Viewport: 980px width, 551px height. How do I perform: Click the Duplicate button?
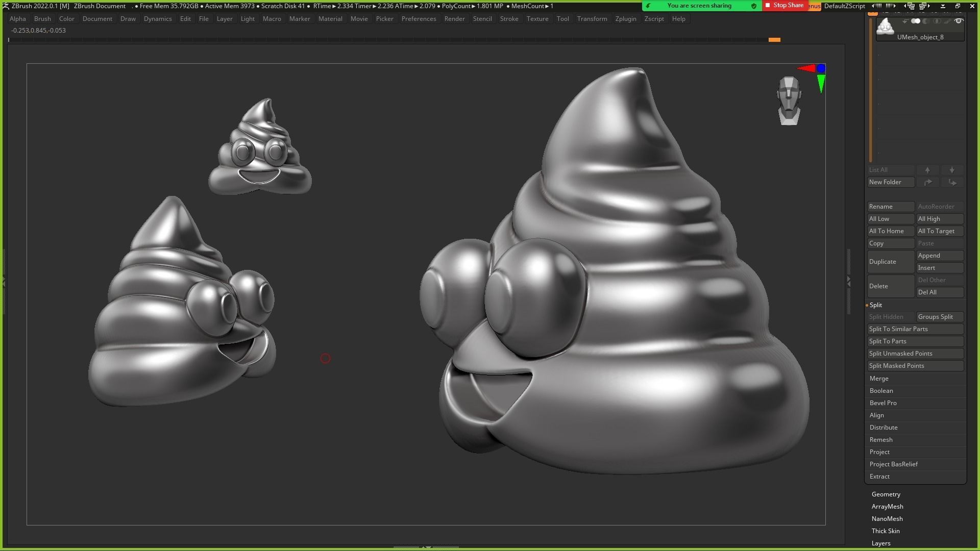pyautogui.click(x=891, y=262)
